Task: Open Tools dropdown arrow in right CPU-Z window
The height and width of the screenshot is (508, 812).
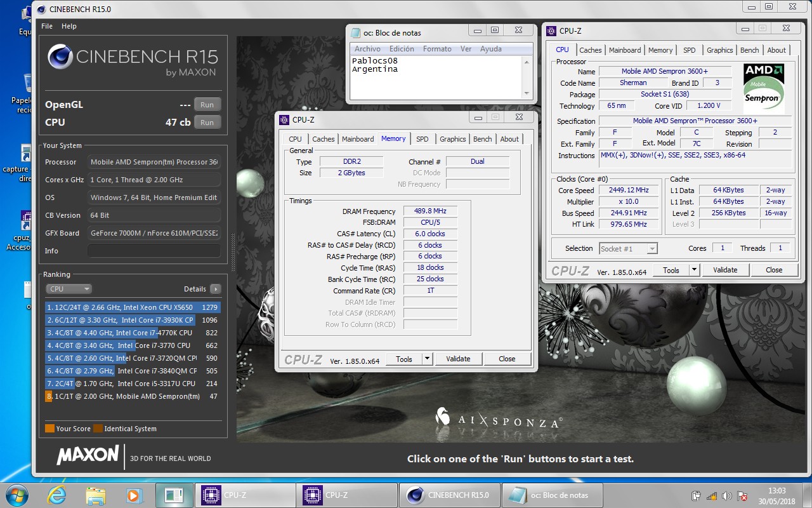Action: [695, 270]
